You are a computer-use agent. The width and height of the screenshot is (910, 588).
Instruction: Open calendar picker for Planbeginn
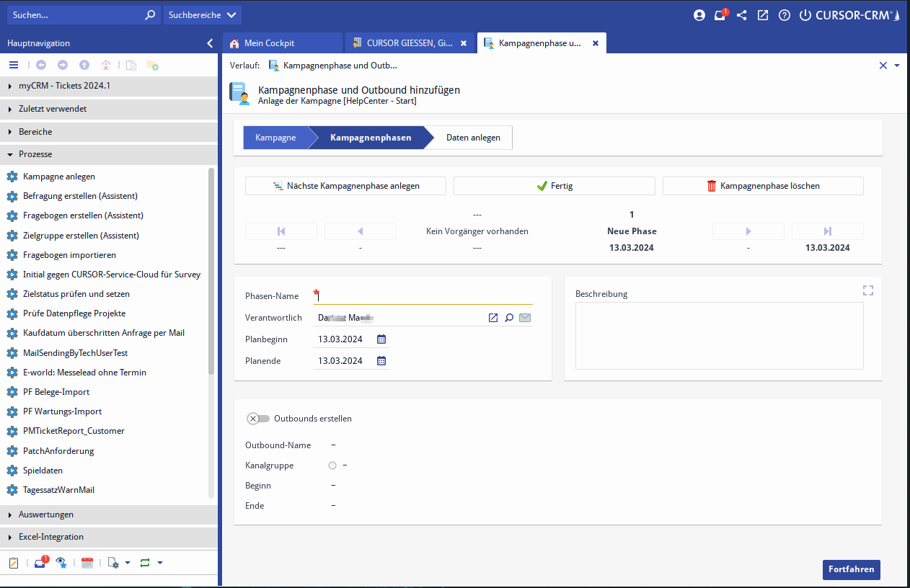(381, 339)
